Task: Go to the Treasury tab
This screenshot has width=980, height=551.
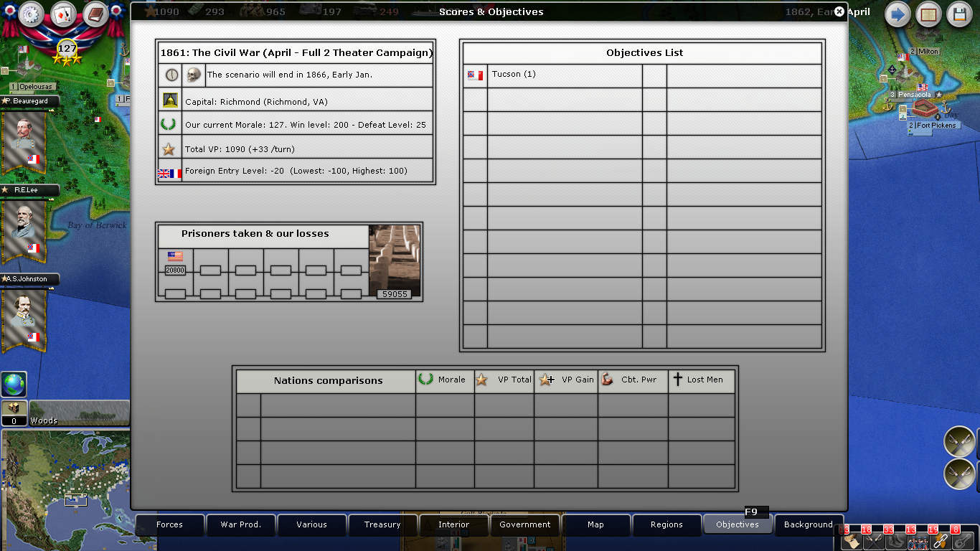Action: click(x=382, y=524)
